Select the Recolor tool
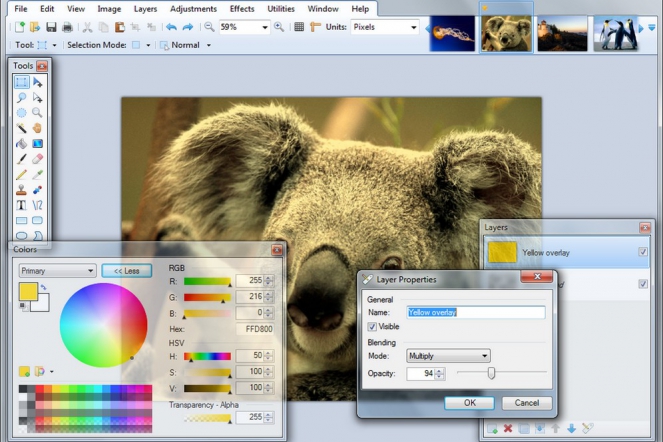Screen dimensions: 663x442 (37, 189)
